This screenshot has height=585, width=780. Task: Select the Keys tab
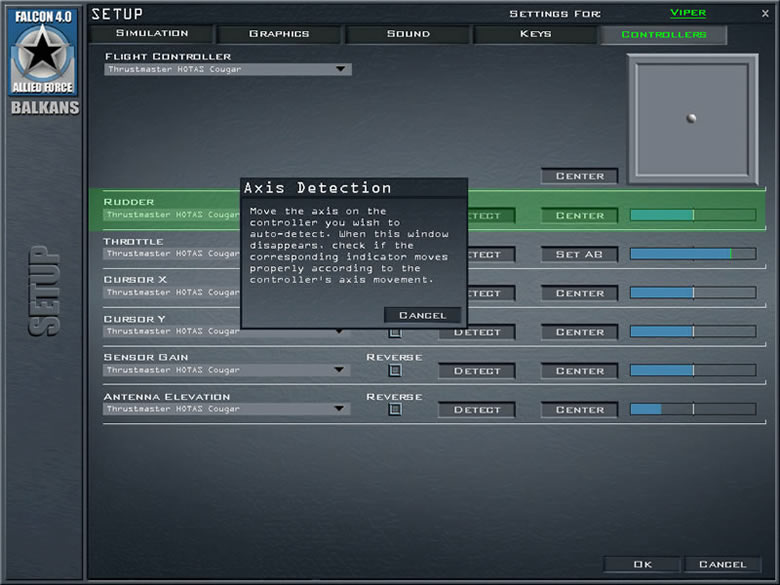pyautogui.click(x=536, y=34)
